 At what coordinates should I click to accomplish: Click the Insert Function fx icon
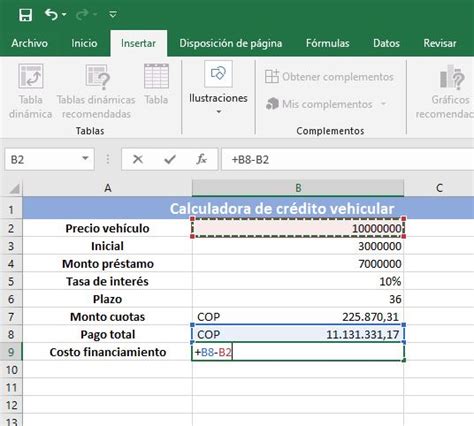[201, 159]
